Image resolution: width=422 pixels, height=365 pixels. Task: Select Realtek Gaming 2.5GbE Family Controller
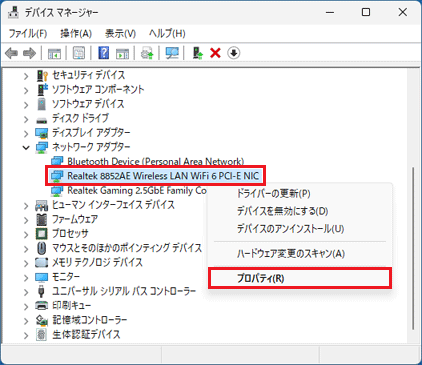[137, 190]
